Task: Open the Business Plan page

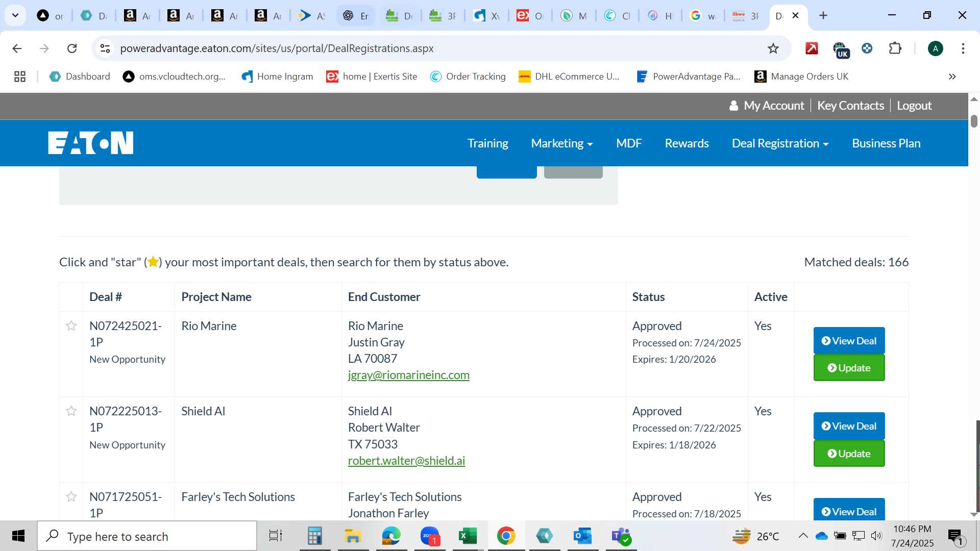Action: point(887,143)
